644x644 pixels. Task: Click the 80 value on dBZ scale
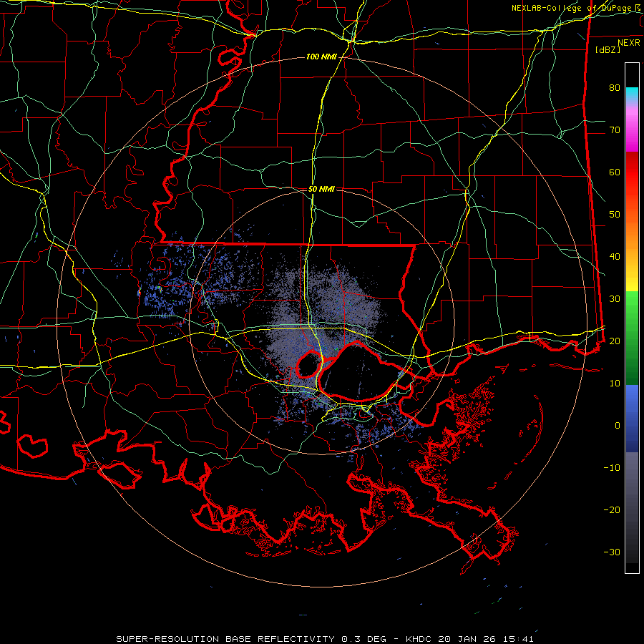[615, 87]
